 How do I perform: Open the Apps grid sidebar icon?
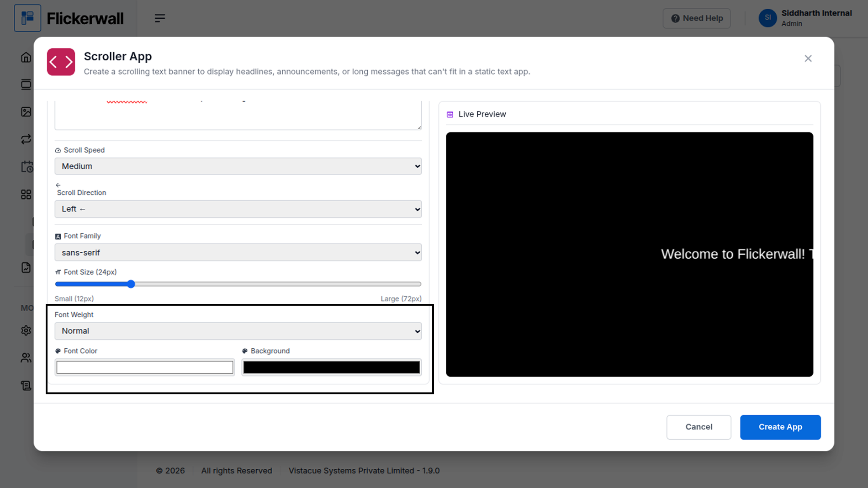point(26,195)
